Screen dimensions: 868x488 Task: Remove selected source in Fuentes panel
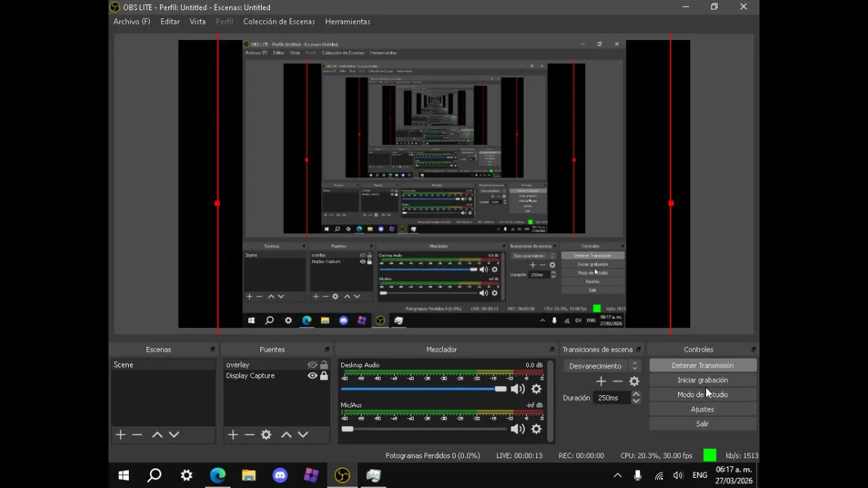click(x=250, y=434)
